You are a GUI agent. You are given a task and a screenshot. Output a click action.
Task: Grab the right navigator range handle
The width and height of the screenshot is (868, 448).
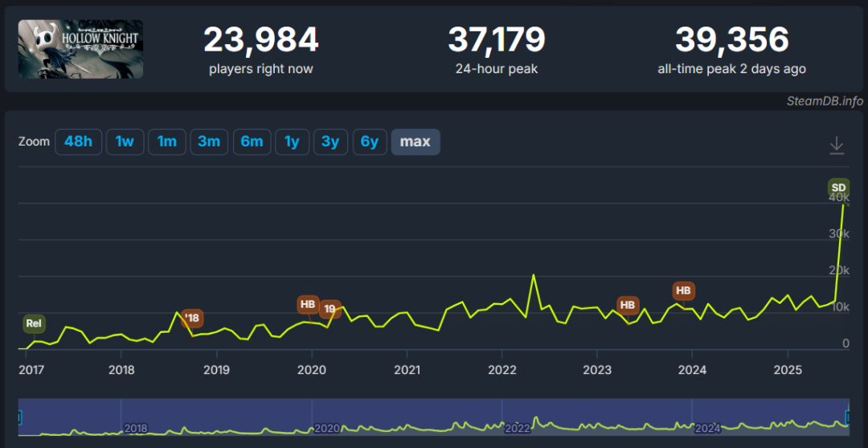[x=849, y=417]
